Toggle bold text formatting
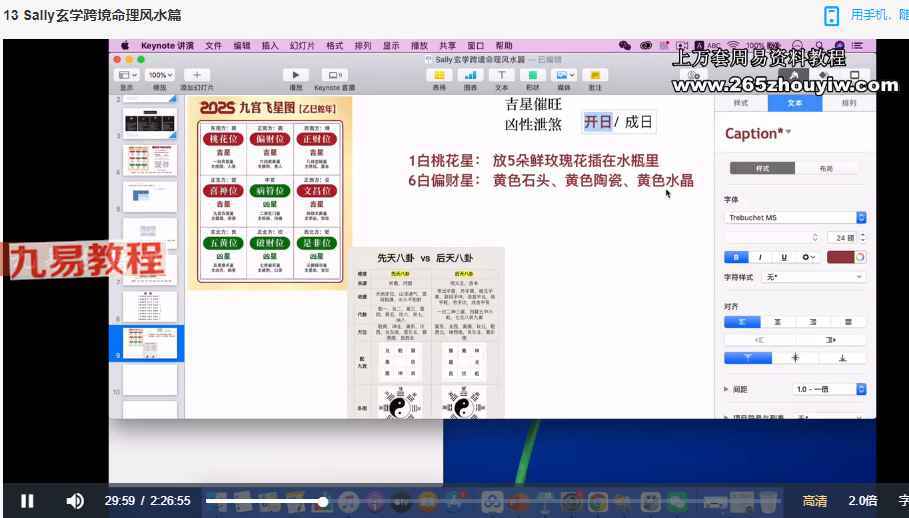 737,257
